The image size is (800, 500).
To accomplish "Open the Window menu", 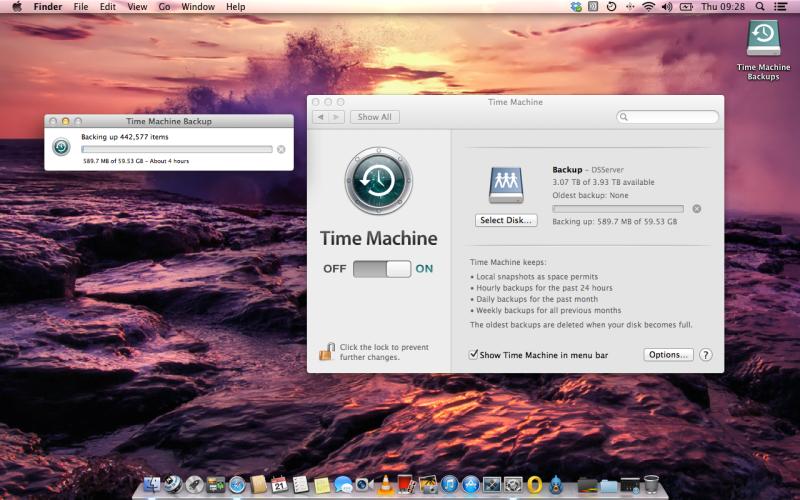I will coord(198,7).
